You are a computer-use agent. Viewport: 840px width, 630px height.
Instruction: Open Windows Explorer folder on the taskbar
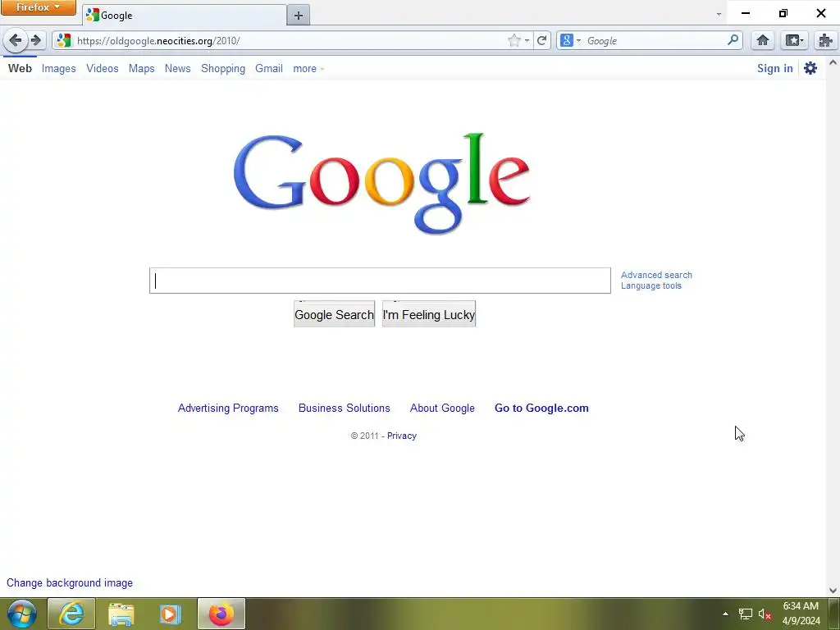[121, 614]
